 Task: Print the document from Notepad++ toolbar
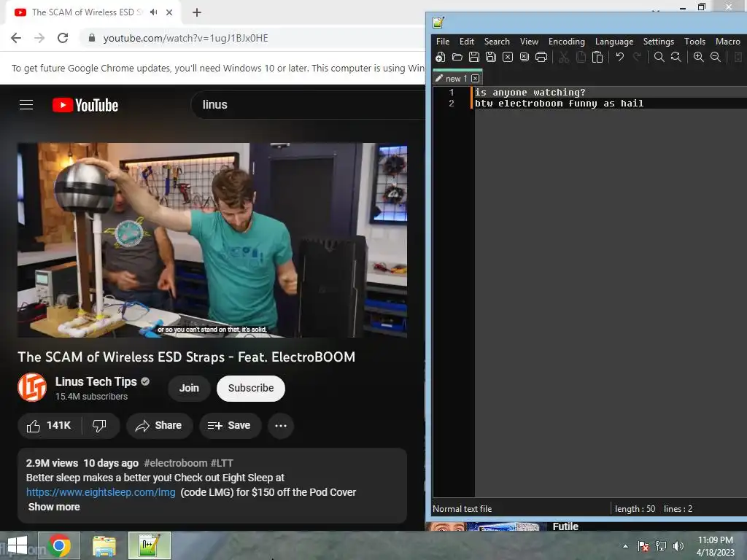(541, 57)
